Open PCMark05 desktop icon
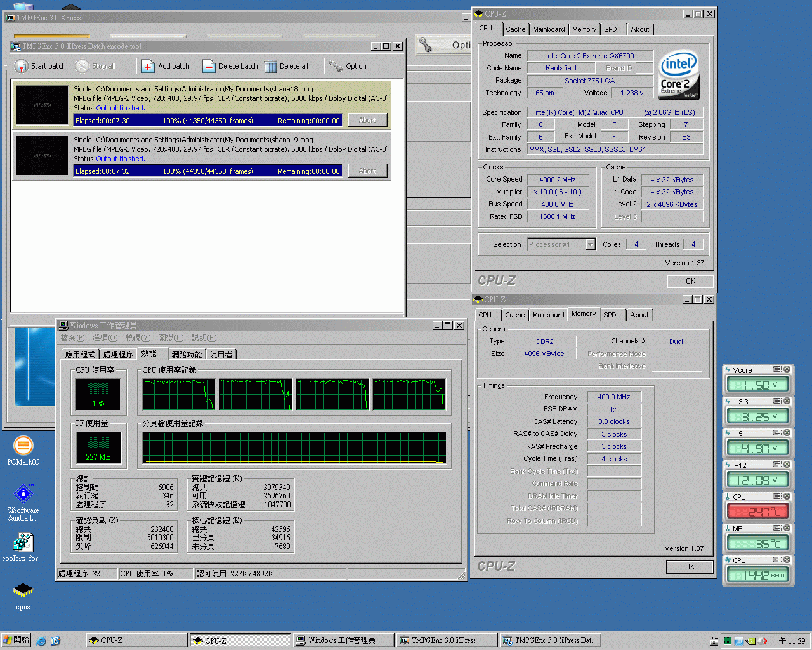Image resolution: width=812 pixels, height=650 pixels. point(23,451)
